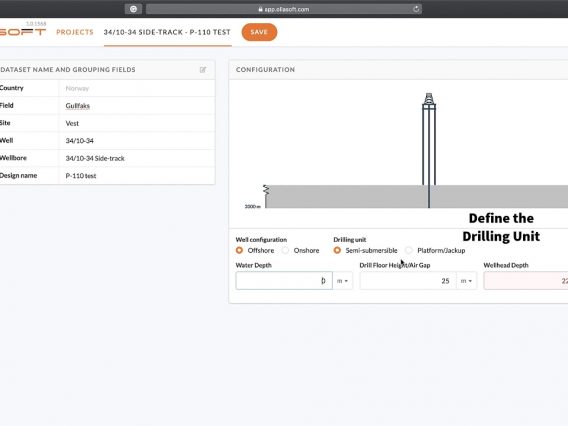Click the Norway country value
568x426 pixels.
[77, 88]
